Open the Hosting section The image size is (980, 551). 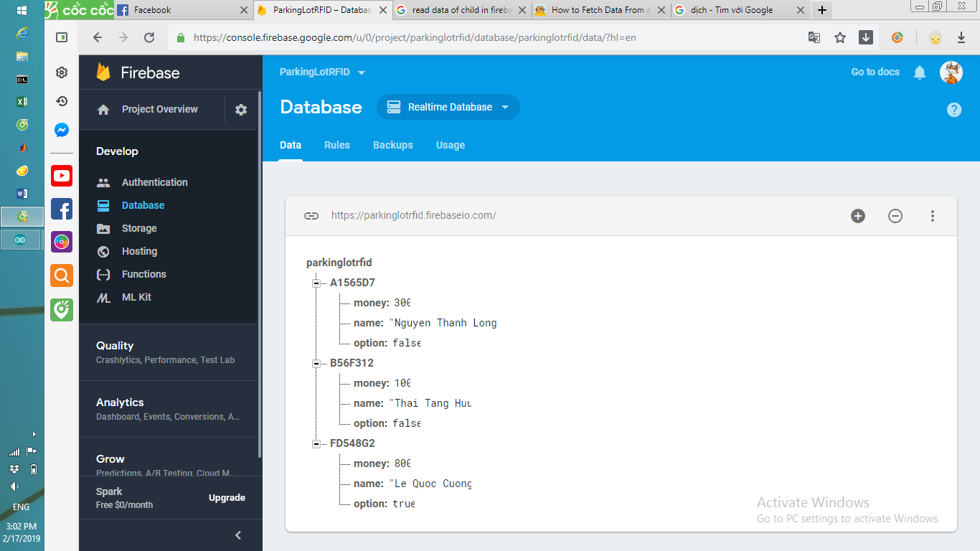(x=141, y=251)
